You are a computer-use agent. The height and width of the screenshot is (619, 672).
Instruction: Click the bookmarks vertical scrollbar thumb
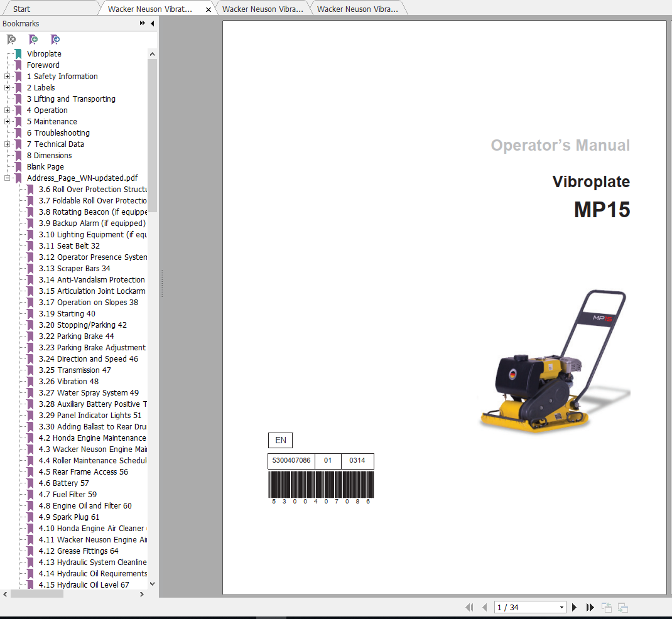tap(152, 136)
